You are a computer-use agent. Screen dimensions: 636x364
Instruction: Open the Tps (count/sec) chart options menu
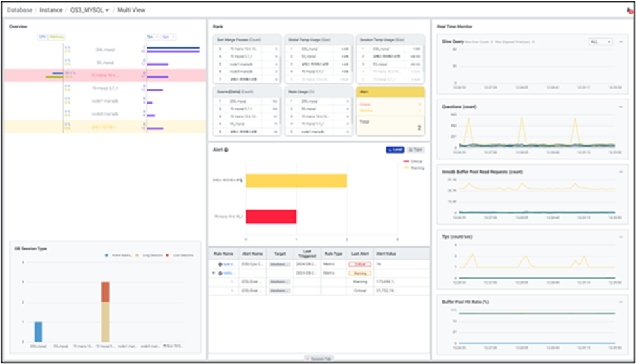coord(620,236)
